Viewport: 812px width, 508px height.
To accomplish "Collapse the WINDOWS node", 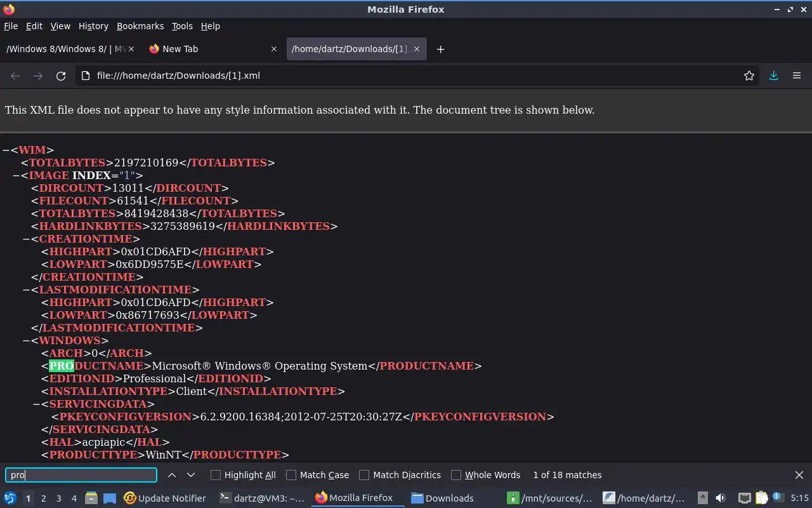I will click(26, 340).
